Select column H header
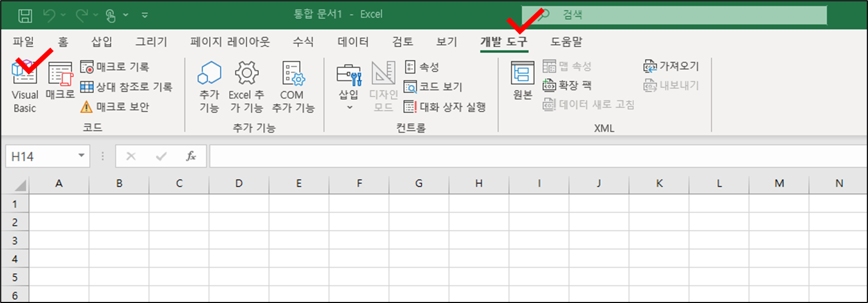The height and width of the screenshot is (303, 868). coord(479,183)
